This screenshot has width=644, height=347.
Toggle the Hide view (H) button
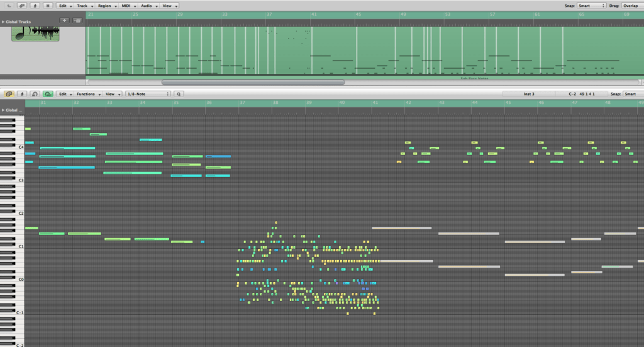pyautogui.click(x=48, y=6)
